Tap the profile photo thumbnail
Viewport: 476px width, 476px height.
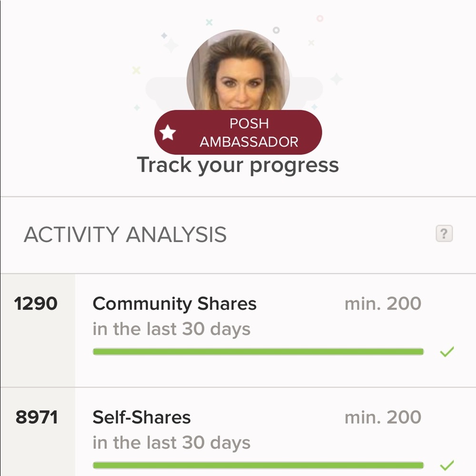238,71
